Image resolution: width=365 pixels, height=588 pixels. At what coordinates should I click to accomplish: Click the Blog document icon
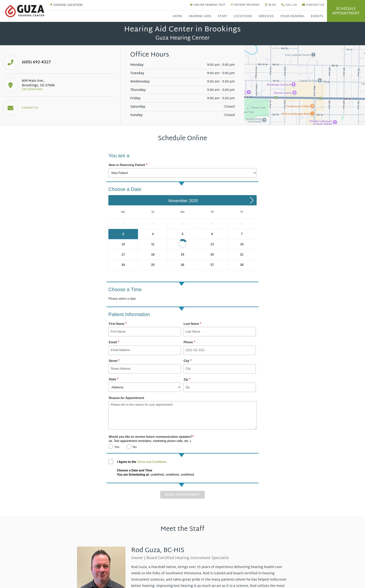point(266,5)
